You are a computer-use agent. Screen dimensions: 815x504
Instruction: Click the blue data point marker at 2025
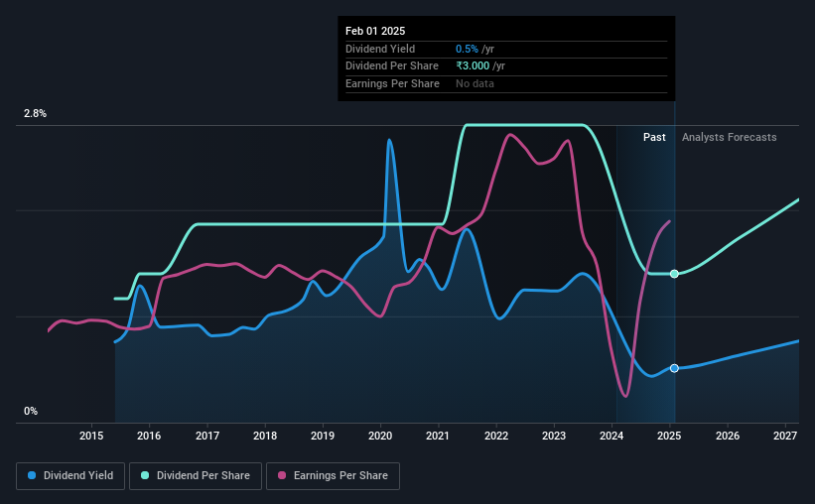(x=674, y=368)
